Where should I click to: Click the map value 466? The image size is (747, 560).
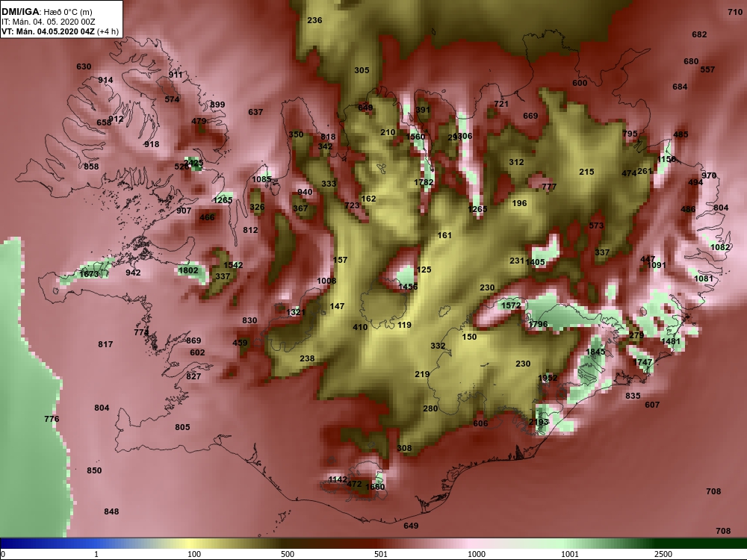(x=207, y=217)
